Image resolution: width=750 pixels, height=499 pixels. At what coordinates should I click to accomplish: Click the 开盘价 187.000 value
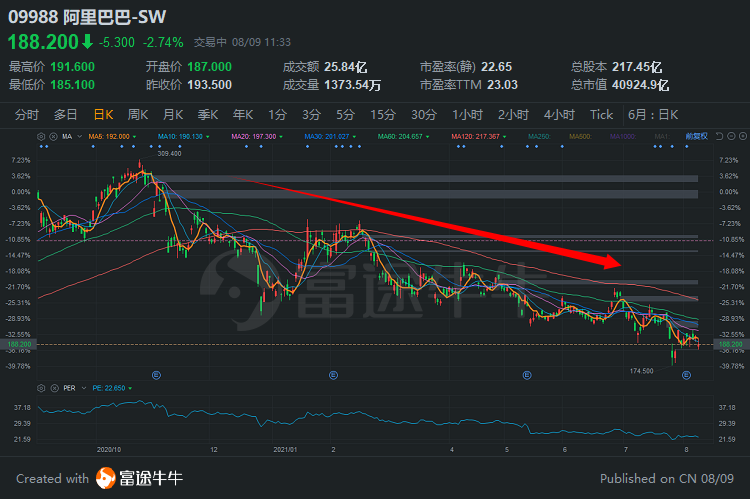coord(210,67)
